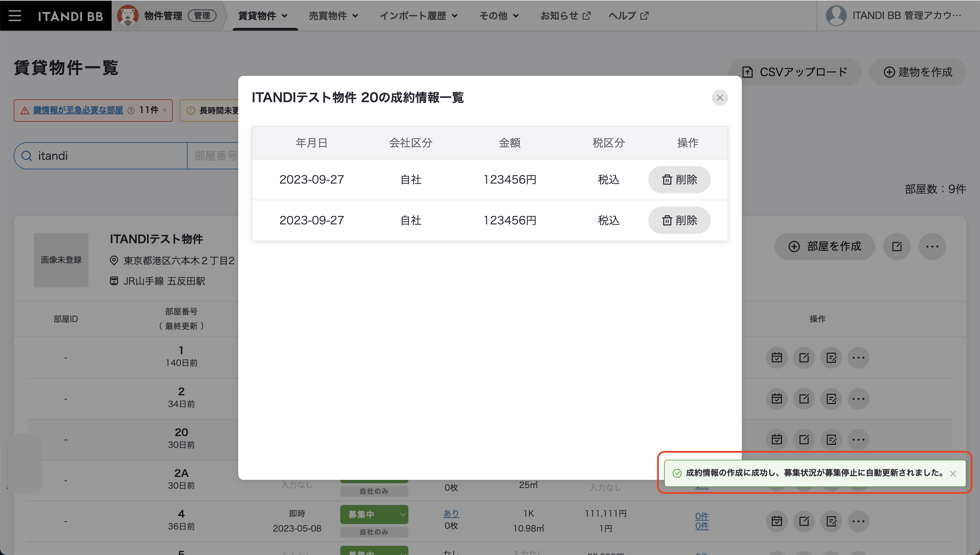Open more options for room 2
Screen dimensions: 980x555
click(859, 399)
